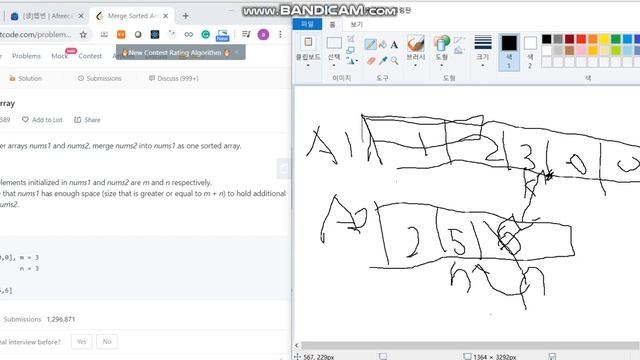Screen dimensions: 640x360
Task: Open the Discuss (999+) tab
Action: [x=173, y=78]
